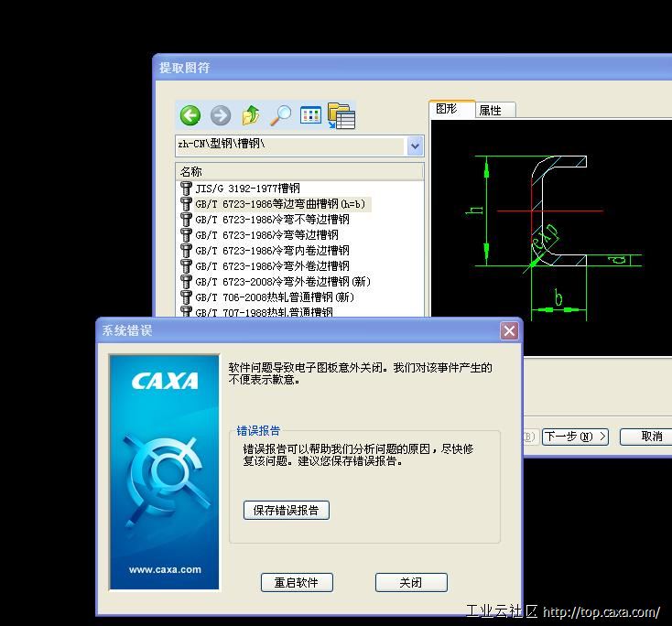
Task: Go up one folder level icon
Action: pyautogui.click(x=251, y=115)
